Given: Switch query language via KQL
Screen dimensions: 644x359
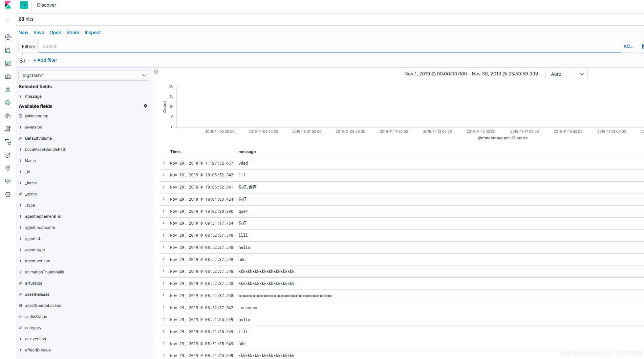Looking at the screenshot, I should (628, 46).
